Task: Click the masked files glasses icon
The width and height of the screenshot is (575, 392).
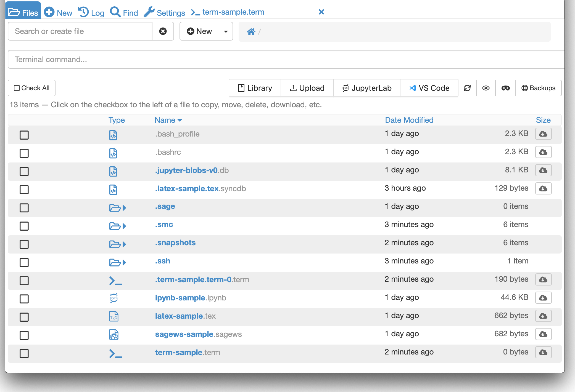Action: click(x=505, y=88)
